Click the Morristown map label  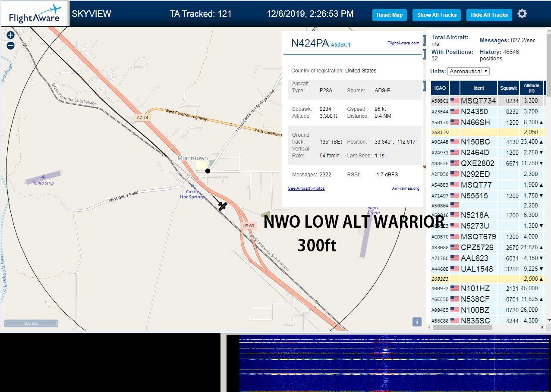192,158
